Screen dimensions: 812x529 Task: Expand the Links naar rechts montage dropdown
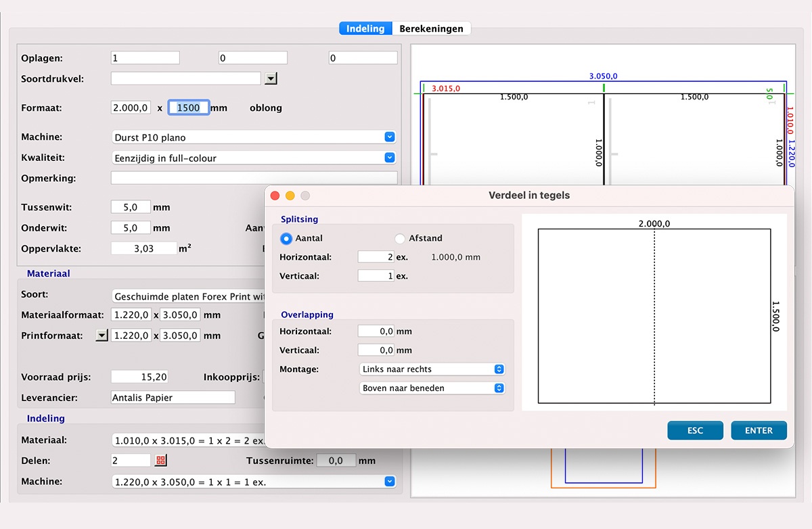pos(499,369)
